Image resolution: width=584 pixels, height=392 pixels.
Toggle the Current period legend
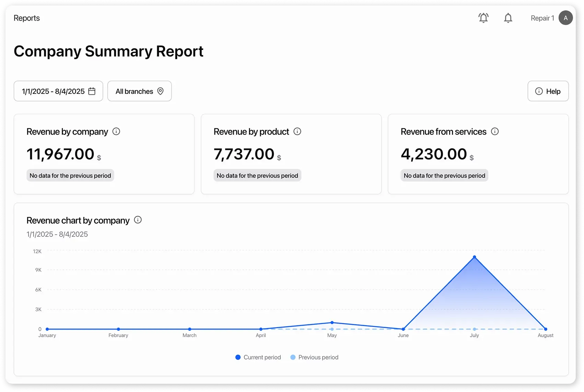(258, 357)
